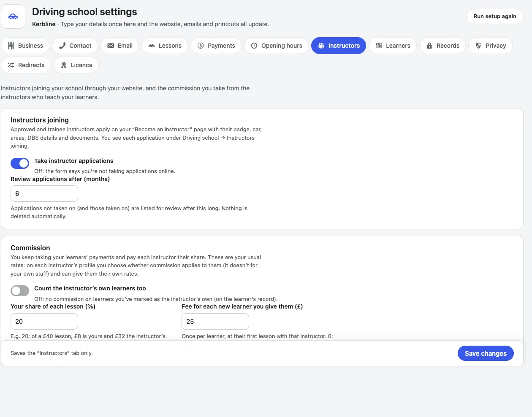Click the shield icon on Privacy tab

pyautogui.click(x=478, y=46)
